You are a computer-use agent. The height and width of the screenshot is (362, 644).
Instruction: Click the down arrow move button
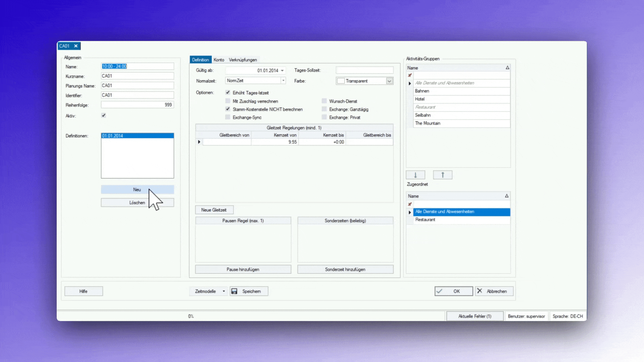coord(415,175)
